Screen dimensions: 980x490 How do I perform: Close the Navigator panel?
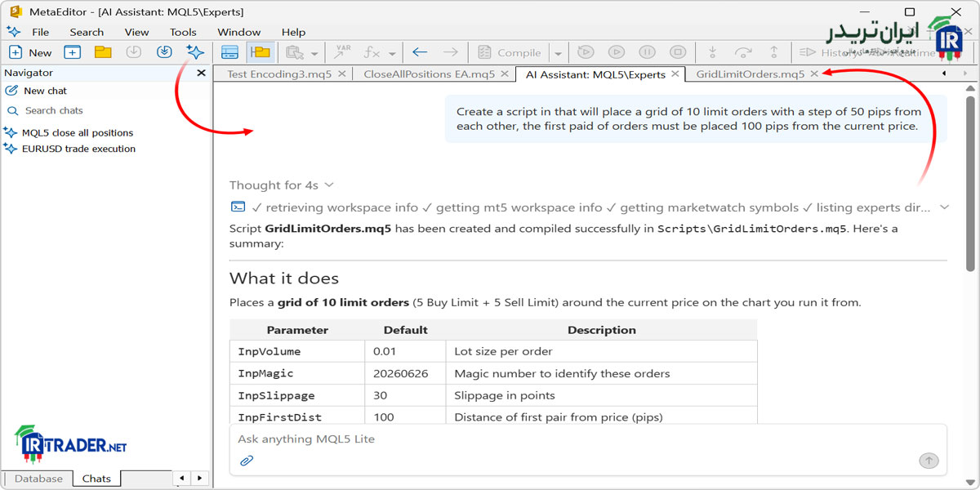click(x=202, y=73)
